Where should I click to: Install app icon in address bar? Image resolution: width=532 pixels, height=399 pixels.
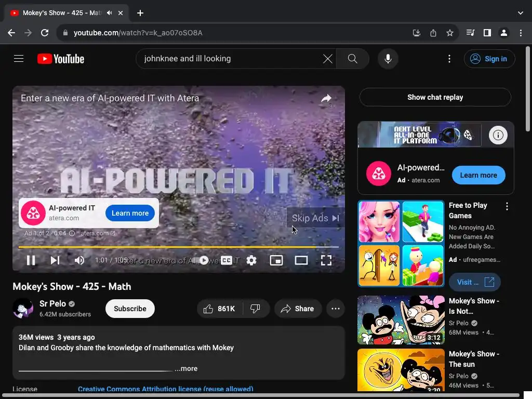tap(416, 33)
